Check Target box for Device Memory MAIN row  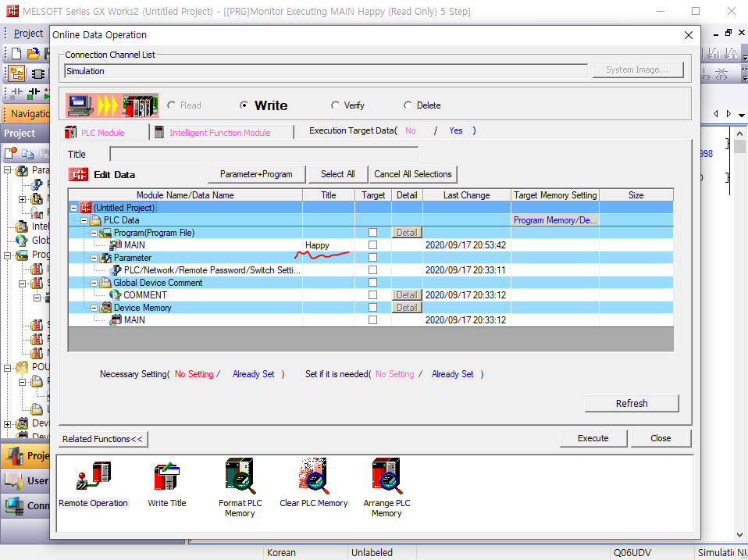[373, 320]
